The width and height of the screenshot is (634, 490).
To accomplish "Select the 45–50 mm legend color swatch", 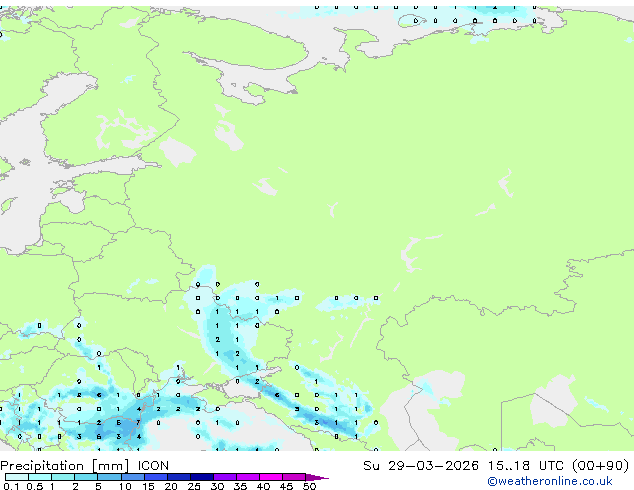I will [x=294, y=477].
